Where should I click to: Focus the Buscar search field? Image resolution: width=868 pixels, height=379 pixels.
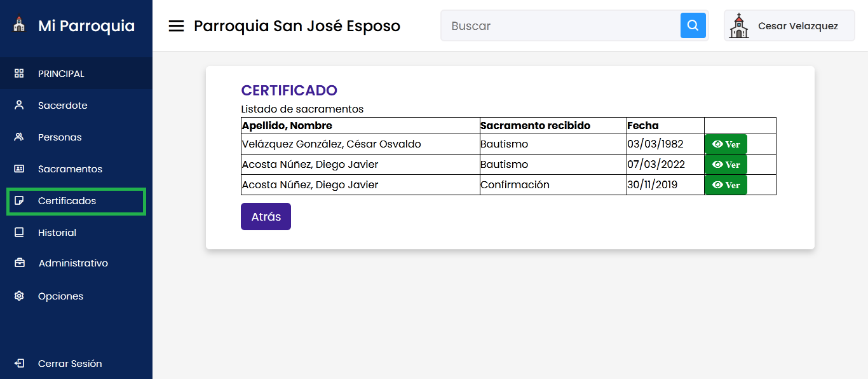click(560, 26)
